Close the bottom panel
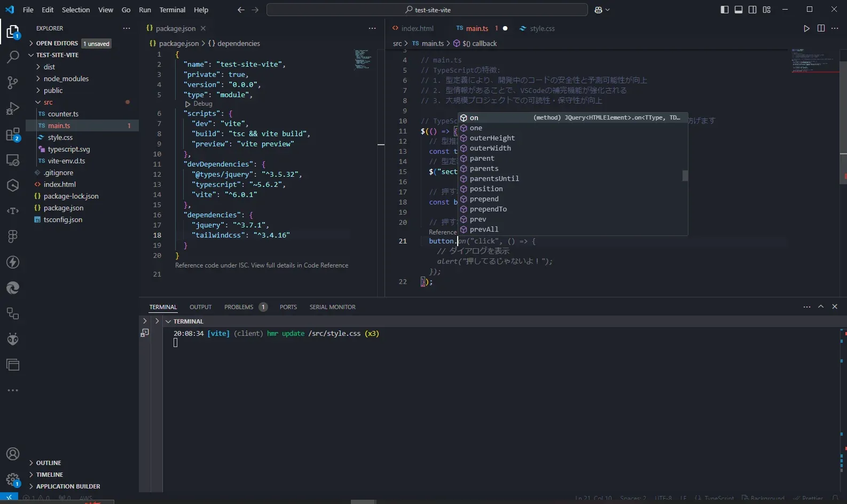 [835, 306]
